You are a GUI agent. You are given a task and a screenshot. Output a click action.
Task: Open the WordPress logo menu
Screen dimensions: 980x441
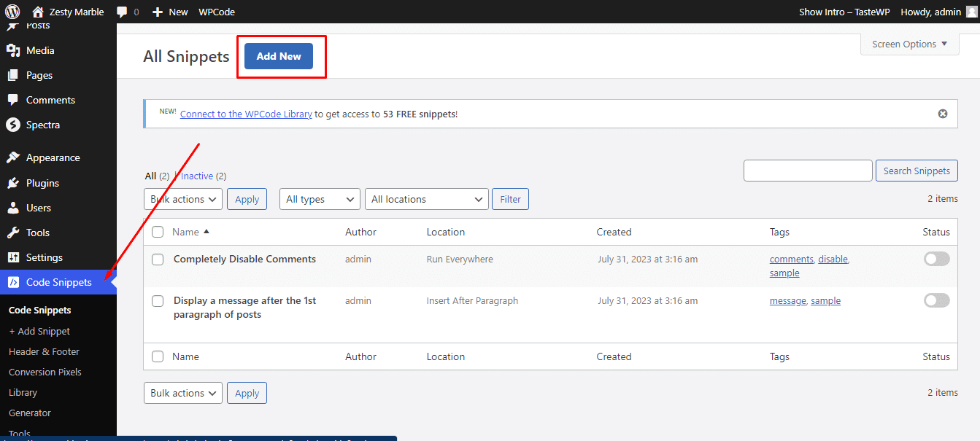pos(12,12)
